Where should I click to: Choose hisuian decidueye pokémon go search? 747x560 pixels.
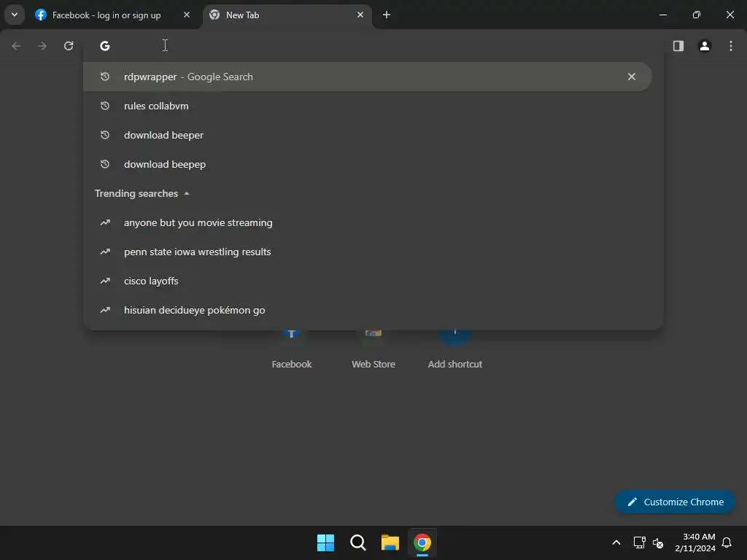[x=367, y=310]
